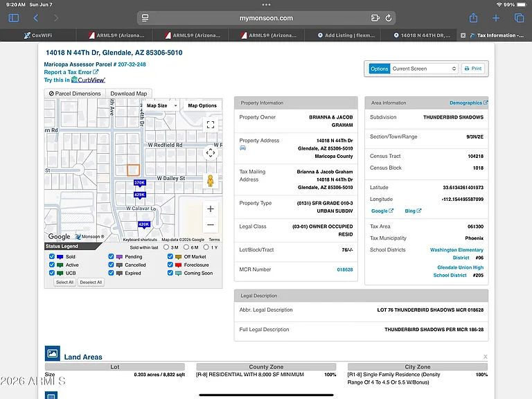Viewport: 532px width, 399px height.
Task: Expand the Current Screen print options dropdown
Action: click(424, 69)
